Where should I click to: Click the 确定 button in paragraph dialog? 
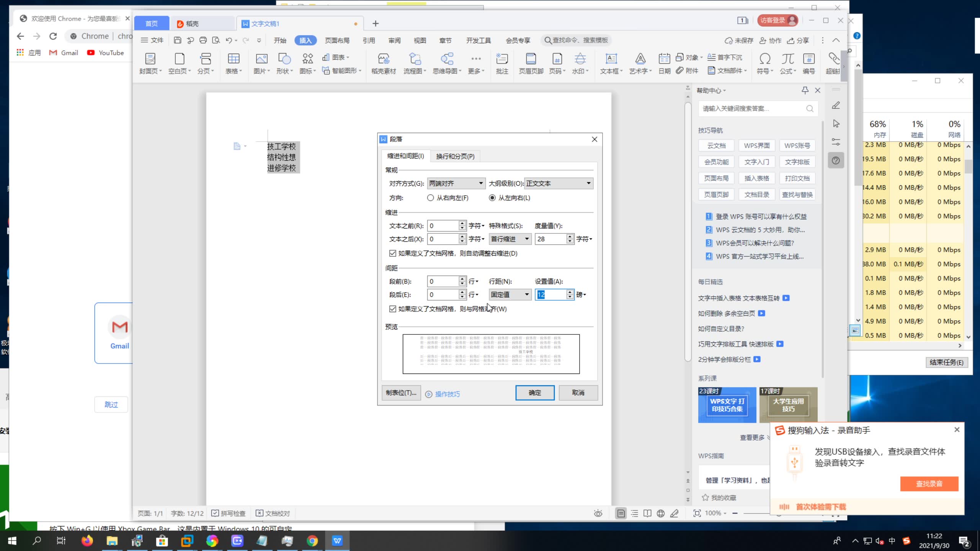click(x=534, y=393)
